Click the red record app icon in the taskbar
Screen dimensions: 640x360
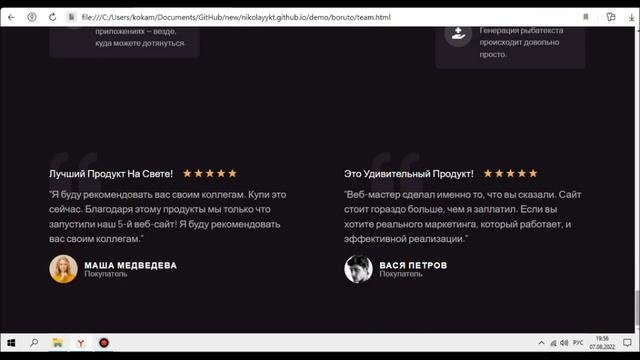(104, 343)
